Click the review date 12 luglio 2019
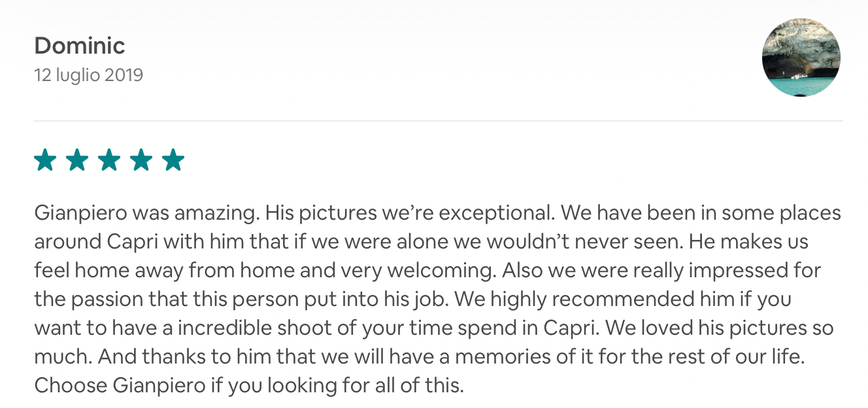Screen dimensions: 868x408 (88, 75)
